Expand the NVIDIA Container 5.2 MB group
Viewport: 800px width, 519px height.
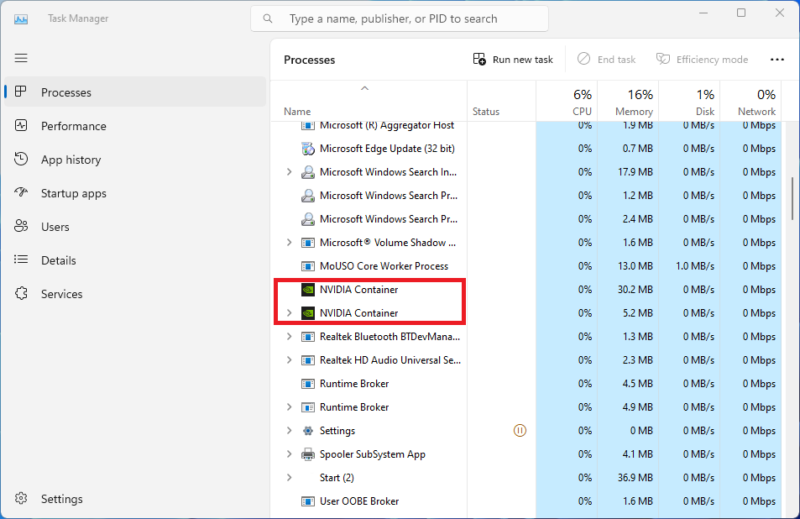point(289,313)
